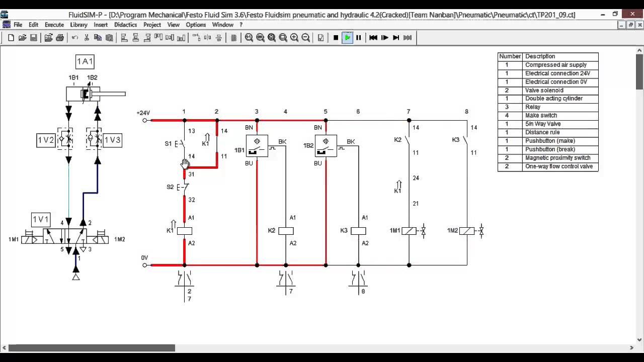Click vertical scrollbar up arrow
Image resolution: width=644 pixels, height=362 pixels.
639,50
